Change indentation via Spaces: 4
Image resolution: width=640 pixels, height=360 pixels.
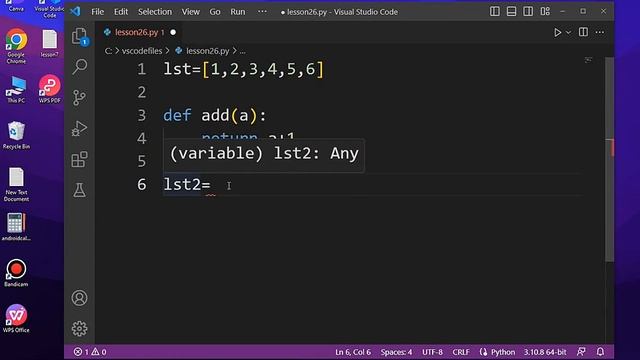click(x=396, y=352)
